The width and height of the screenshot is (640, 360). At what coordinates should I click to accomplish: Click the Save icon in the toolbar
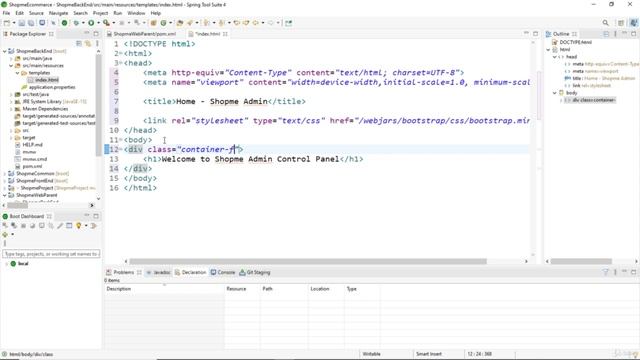pos(22,23)
